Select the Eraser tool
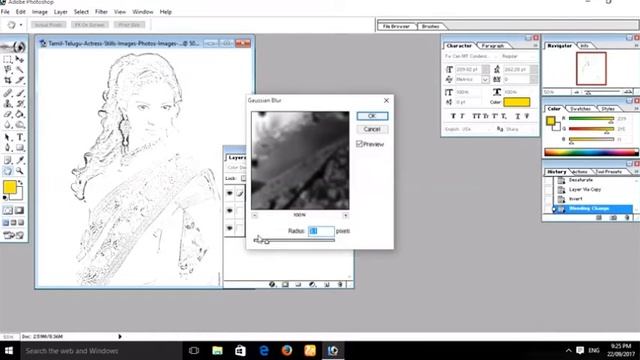This screenshot has height=360, width=640. [7, 114]
